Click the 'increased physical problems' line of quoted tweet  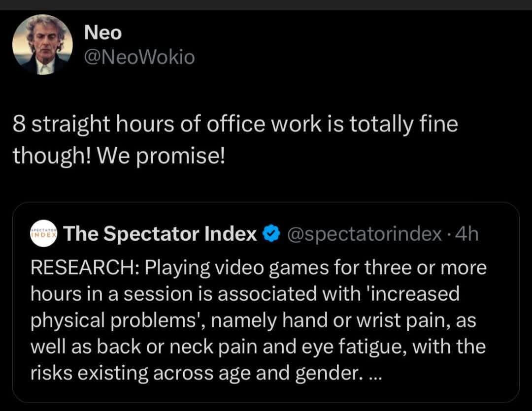click(245, 294)
